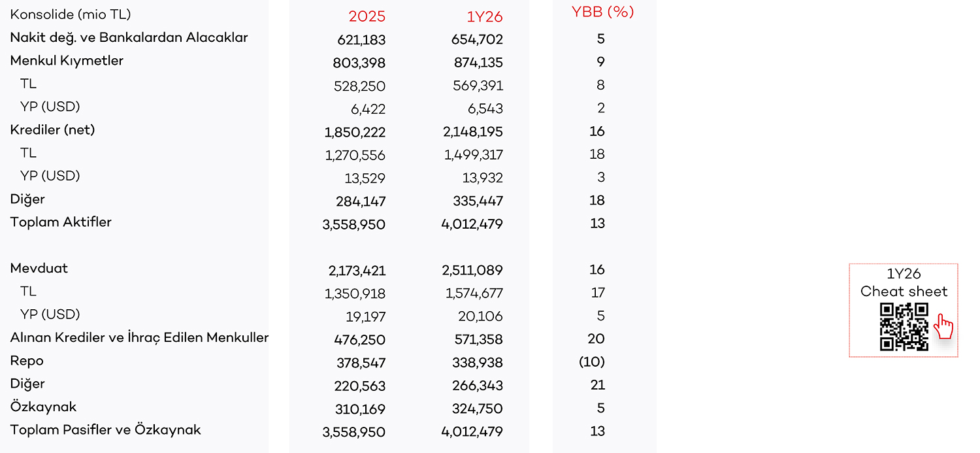
Task: Click the 1Y26 Cheat sheet label
Action: tap(904, 283)
